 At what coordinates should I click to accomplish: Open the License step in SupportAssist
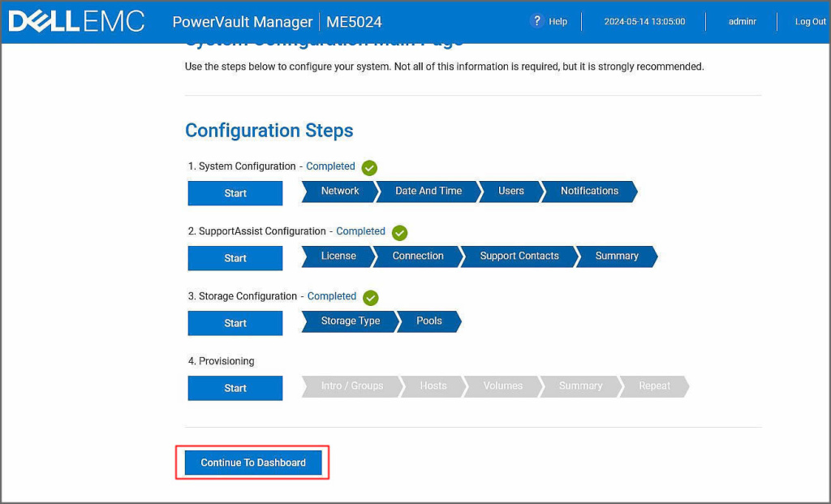338,256
